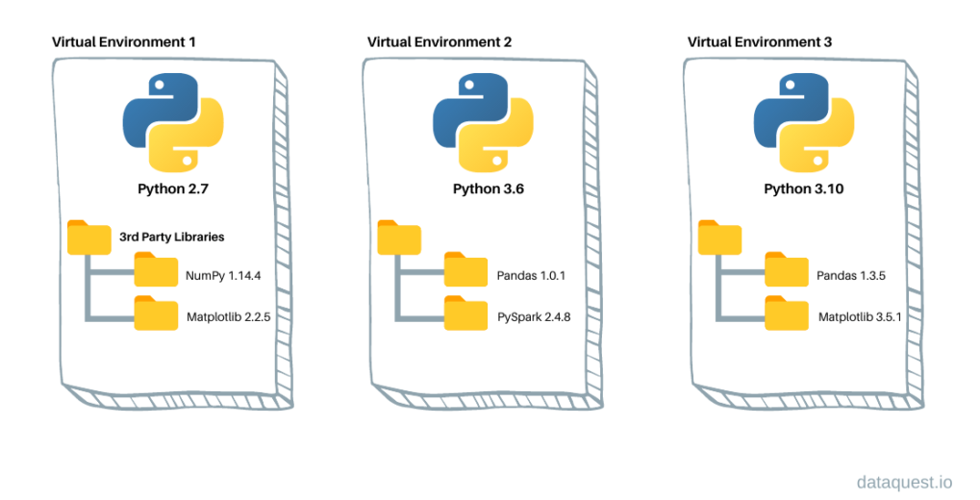This screenshot has height=500, width=980.
Task: Expand the 3rd Party Libraries root folder
Action: 88,237
